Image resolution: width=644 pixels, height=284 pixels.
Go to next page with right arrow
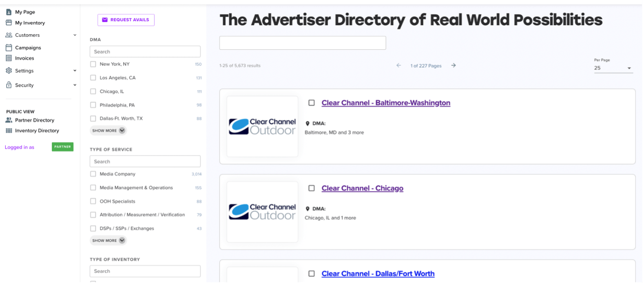[453, 65]
